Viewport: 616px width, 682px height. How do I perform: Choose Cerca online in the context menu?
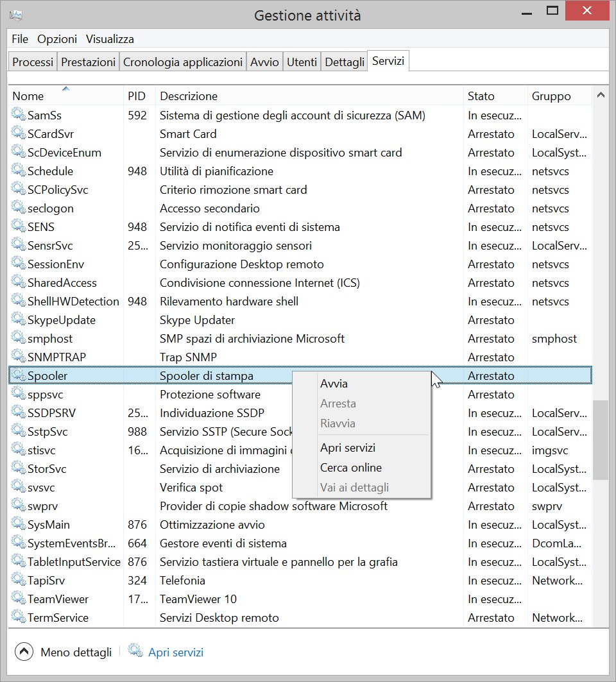pyautogui.click(x=362, y=468)
